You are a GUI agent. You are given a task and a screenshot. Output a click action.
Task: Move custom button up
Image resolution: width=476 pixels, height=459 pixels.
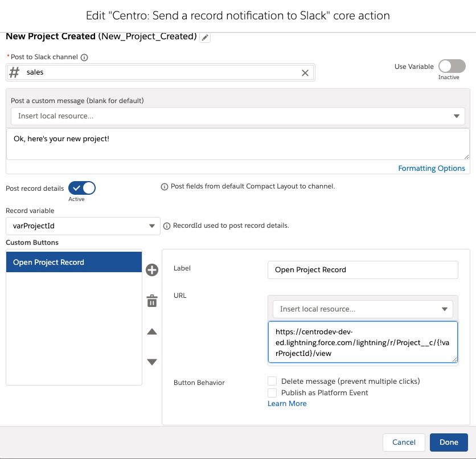click(x=152, y=331)
